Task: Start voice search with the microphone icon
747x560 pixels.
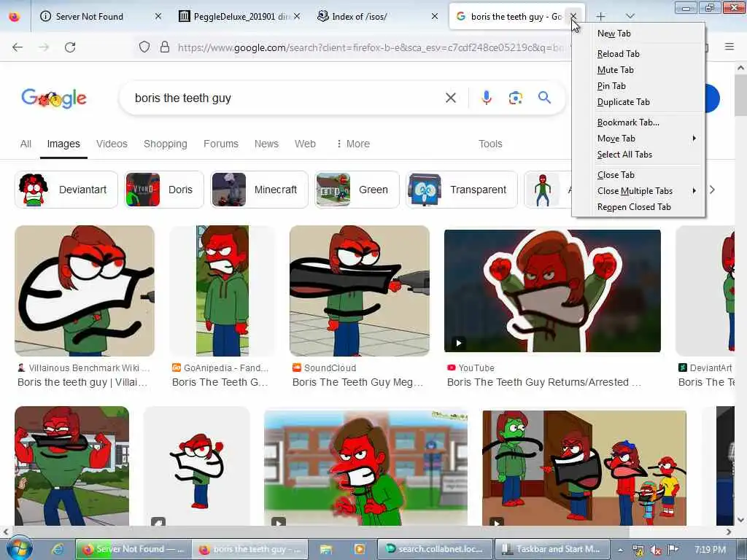Action: [487, 98]
